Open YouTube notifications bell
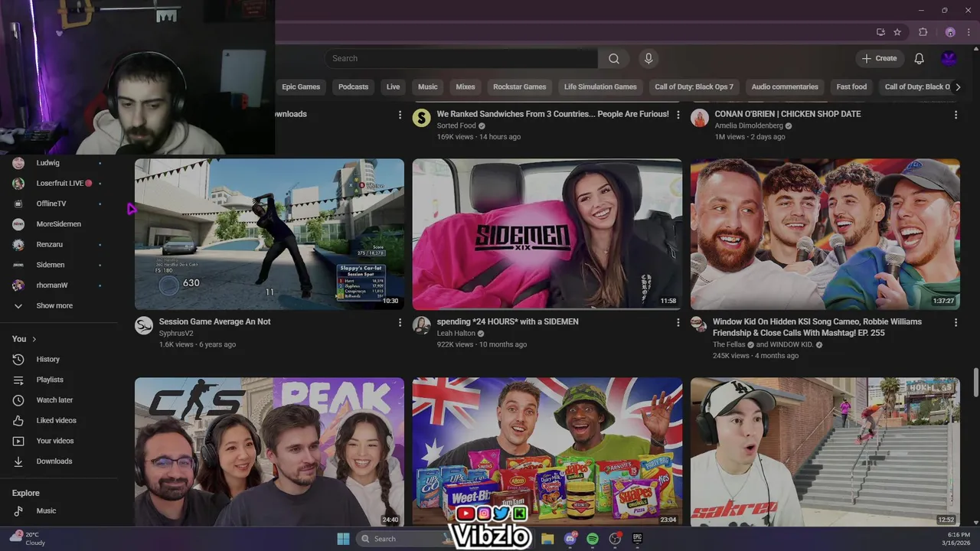Viewport: 980px width, 551px height. tap(920, 59)
